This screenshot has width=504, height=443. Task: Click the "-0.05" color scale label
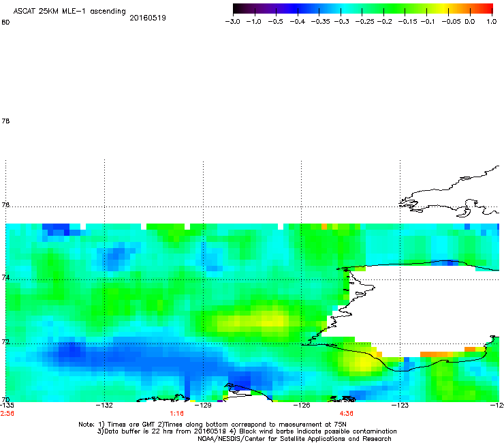point(452,22)
